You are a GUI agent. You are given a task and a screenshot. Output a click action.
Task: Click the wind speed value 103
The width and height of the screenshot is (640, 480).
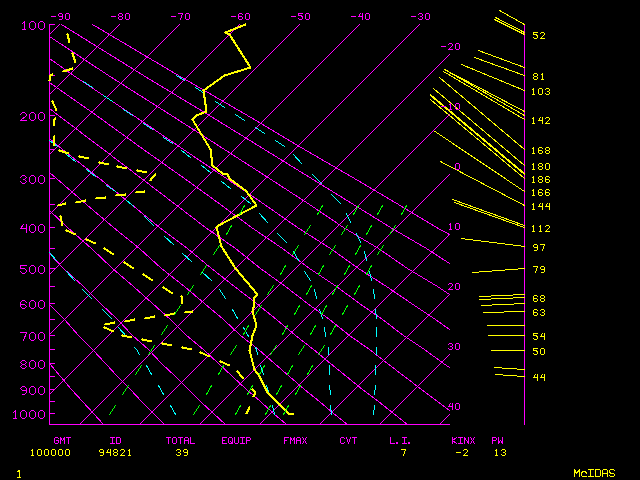(540, 92)
